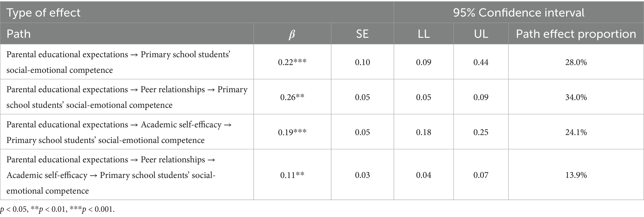The height and width of the screenshot is (217, 644).
Task: Click the p-value significance footnote
Action: click(57, 209)
